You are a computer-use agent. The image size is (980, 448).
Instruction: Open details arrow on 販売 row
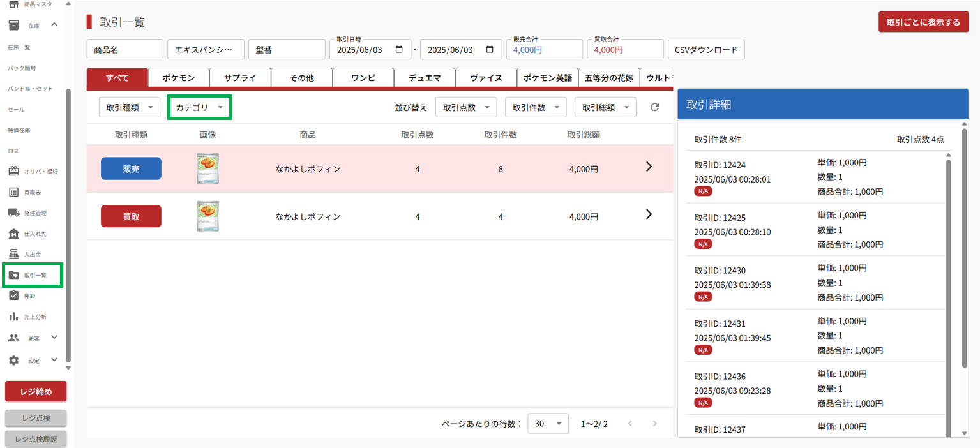coord(649,167)
